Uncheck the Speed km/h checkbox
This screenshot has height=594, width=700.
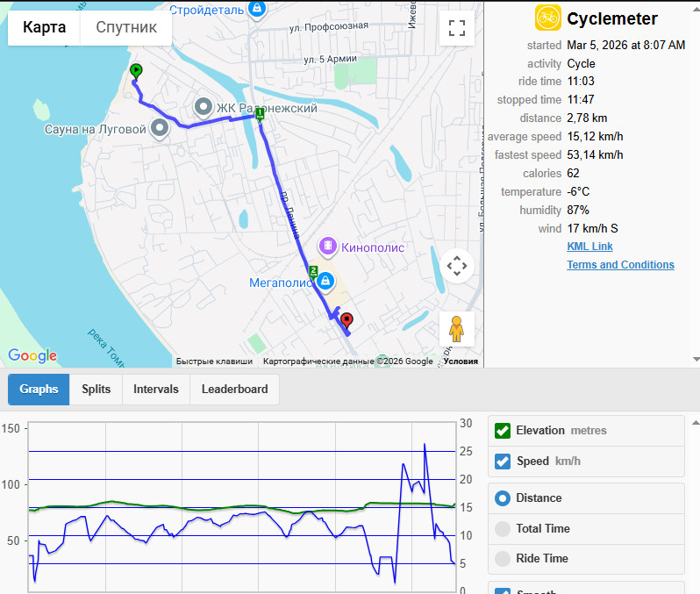(x=503, y=461)
